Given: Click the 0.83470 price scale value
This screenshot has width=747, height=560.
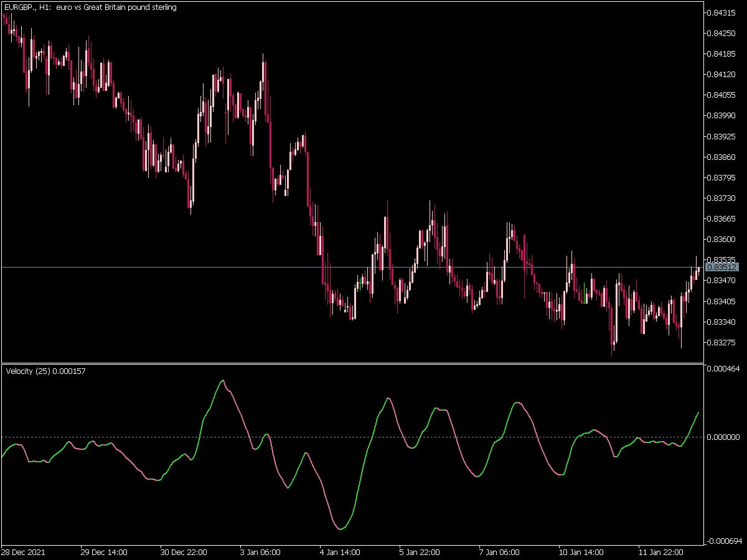Looking at the screenshot, I should coord(722,281).
